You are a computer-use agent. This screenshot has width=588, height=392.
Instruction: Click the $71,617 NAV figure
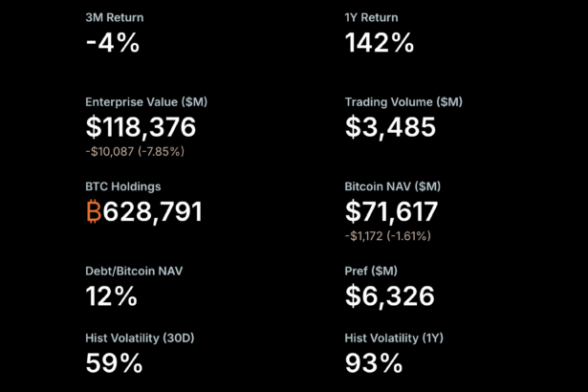click(x=391, y=211)
